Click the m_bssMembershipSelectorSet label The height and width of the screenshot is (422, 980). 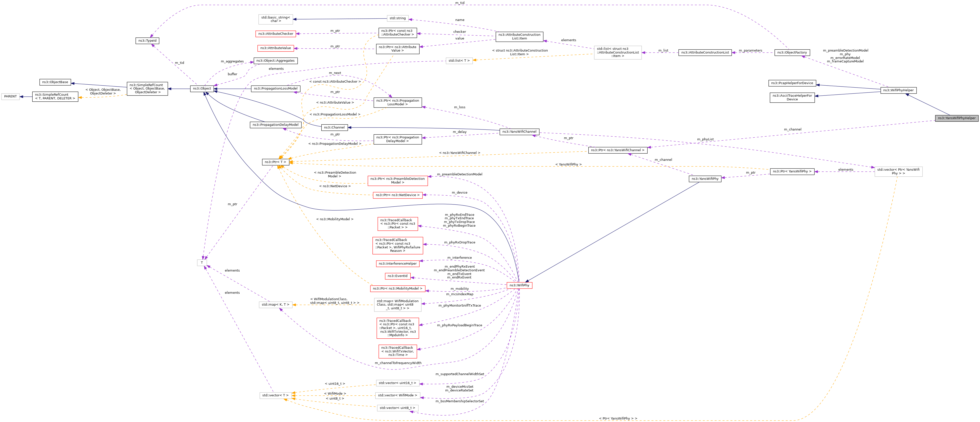[x=460, y=402]
